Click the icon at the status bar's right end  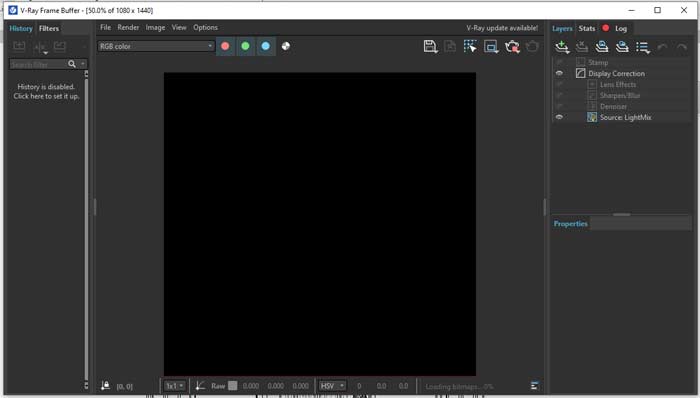coord(534,386)
